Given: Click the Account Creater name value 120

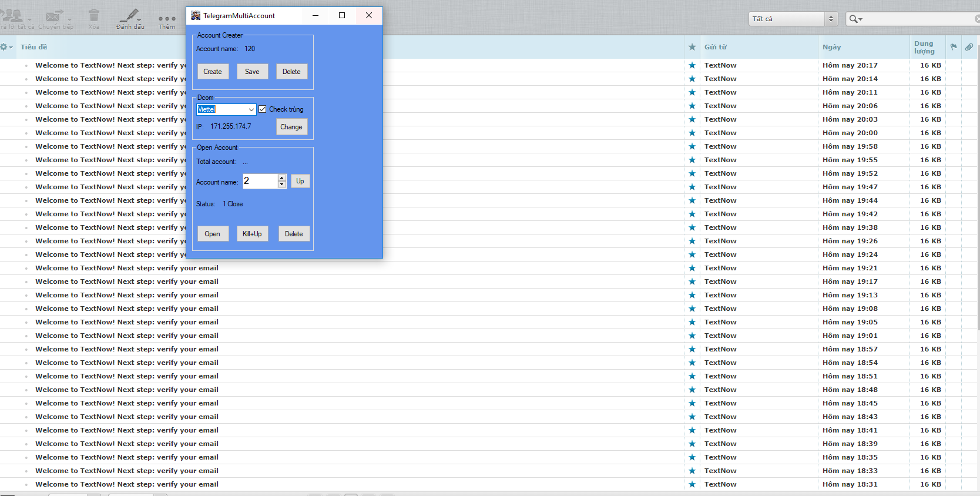Looking at the screenshot, I should [250, 49].
